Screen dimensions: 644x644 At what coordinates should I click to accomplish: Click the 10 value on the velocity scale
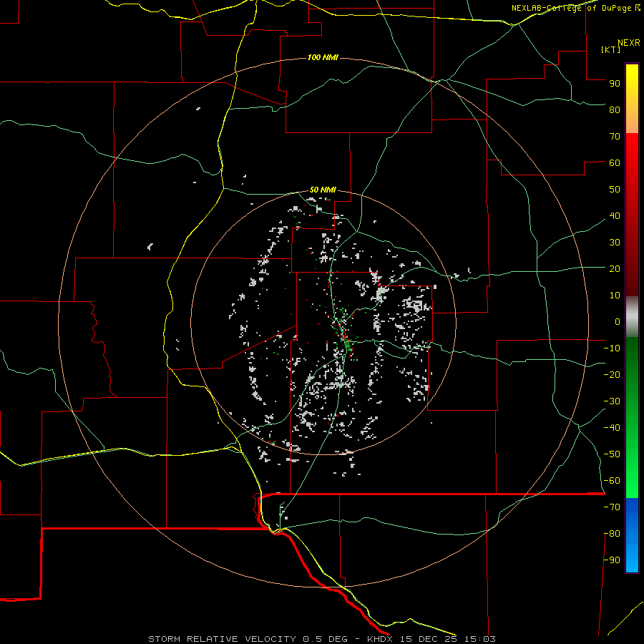click(615, 296)
